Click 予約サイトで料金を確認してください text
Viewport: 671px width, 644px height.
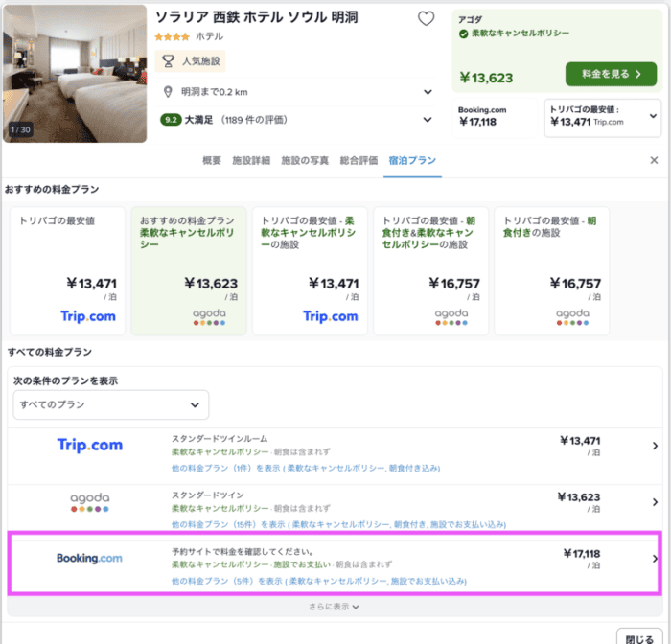coord(243,552)
